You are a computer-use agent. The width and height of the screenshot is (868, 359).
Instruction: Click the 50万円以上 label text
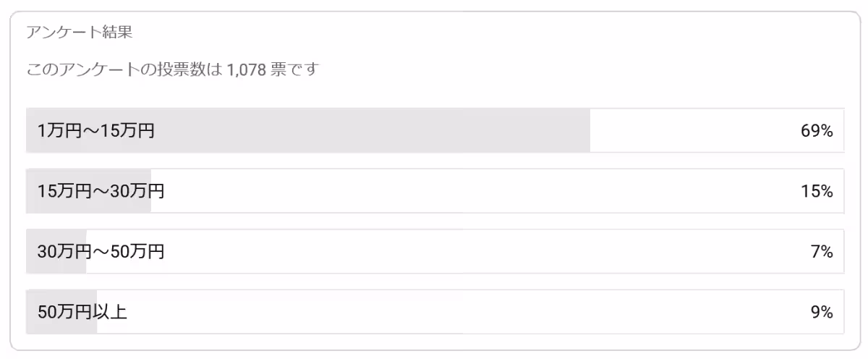(x=82, y=313)
